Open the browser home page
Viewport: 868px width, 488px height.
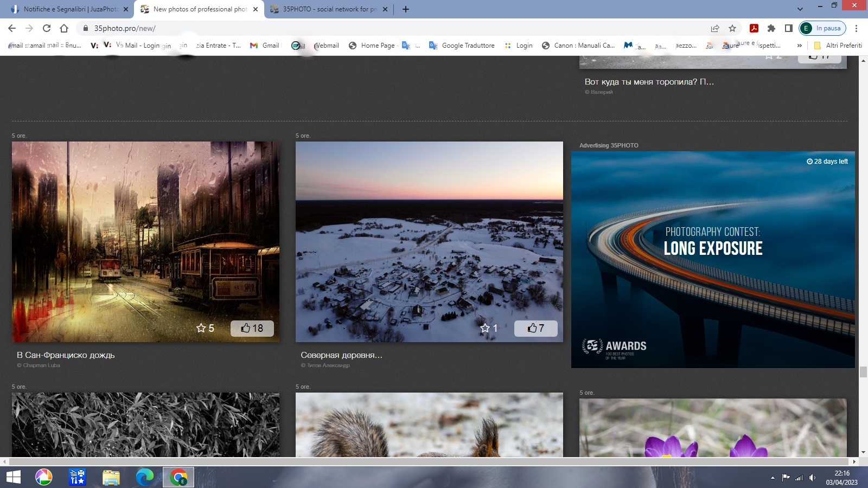[x=64, y=28]
